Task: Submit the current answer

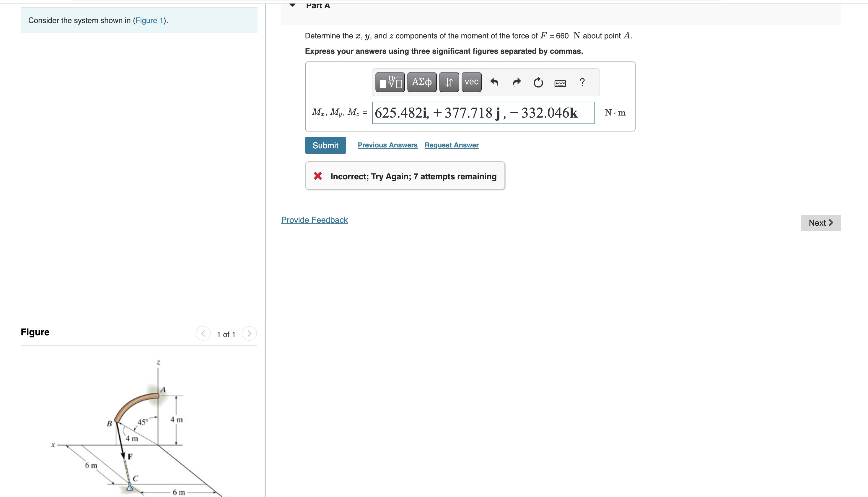Action: [x=325, y=144]
